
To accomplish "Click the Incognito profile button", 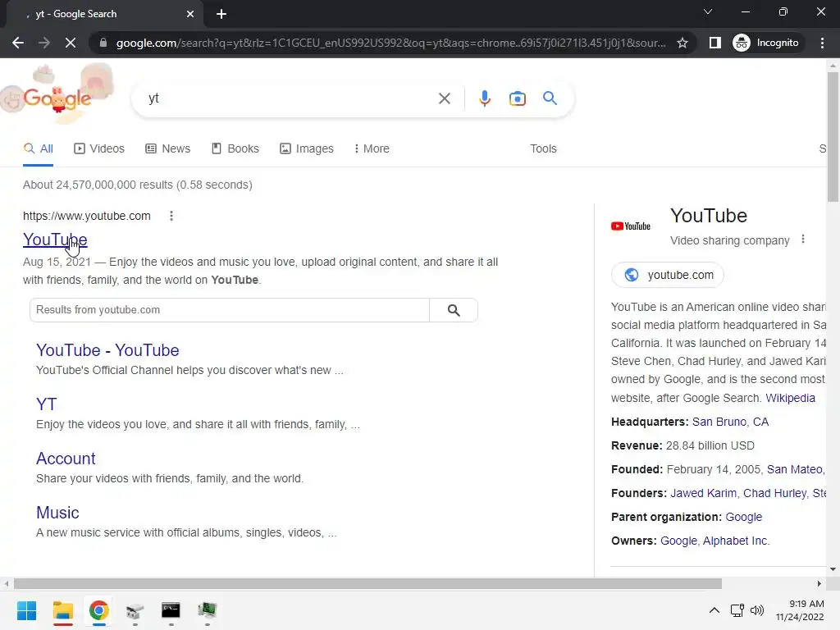I will point(766,43).
